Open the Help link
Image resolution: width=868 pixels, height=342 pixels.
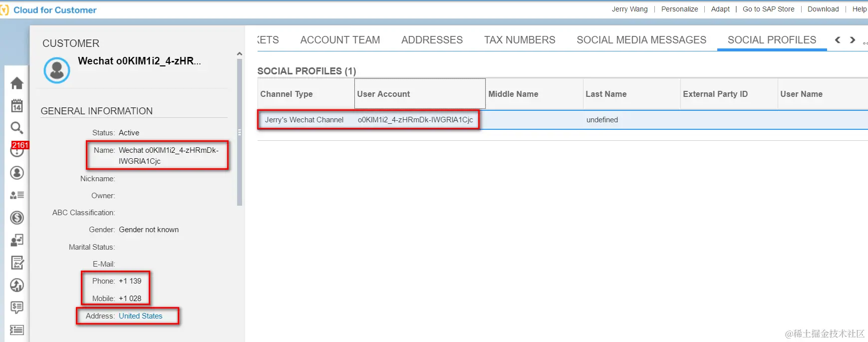click(859, 9)
